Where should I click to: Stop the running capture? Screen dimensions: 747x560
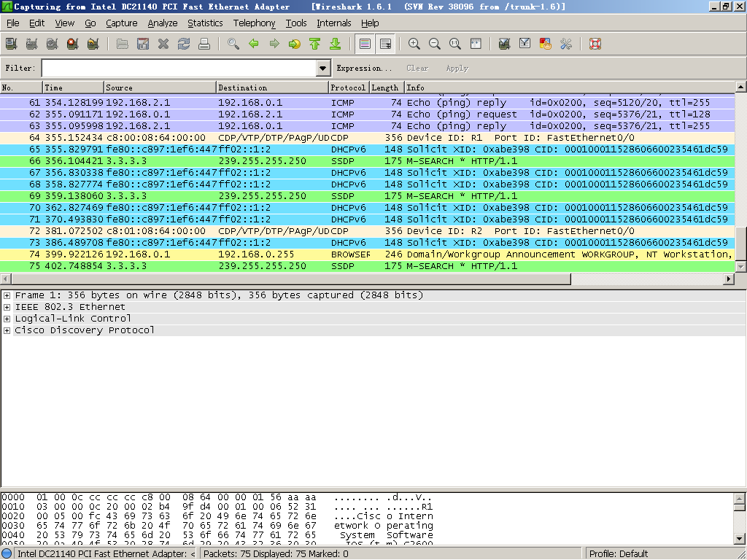click(x=73, y=44)
